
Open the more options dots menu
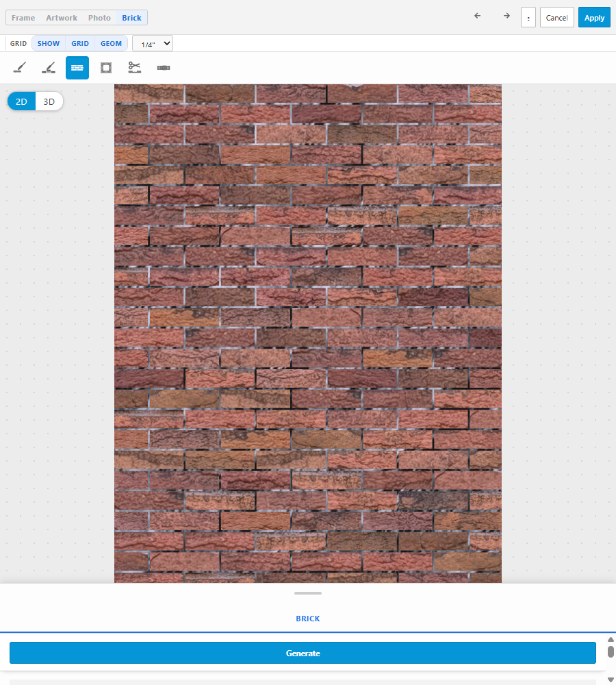click(528, 18)
